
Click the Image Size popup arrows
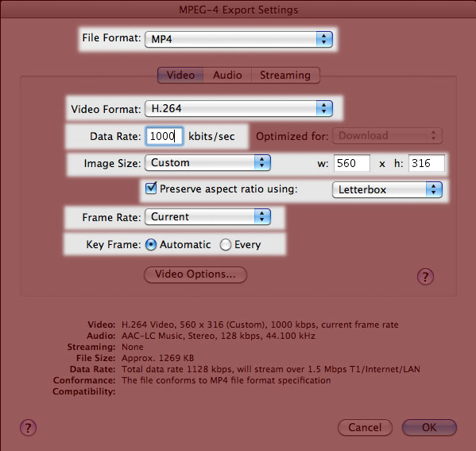coord(262,162)
